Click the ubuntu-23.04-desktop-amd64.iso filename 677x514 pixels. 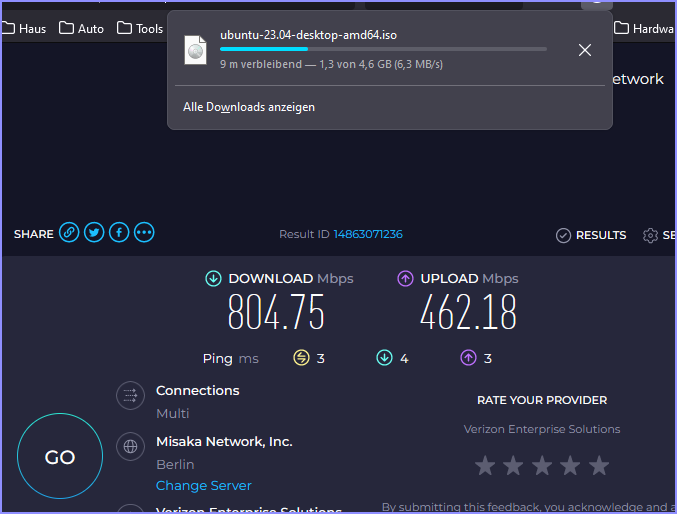308,35
